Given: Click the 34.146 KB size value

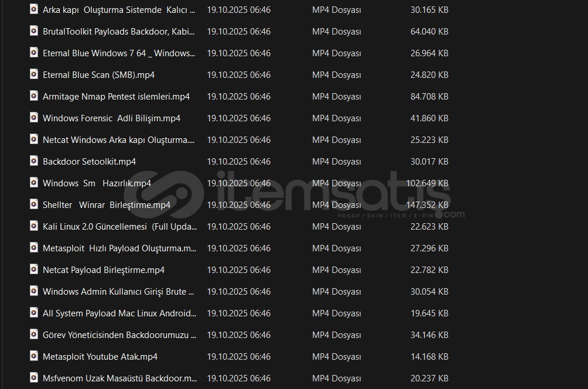Looking at the screenshot, I should click(x=429, y=335).
